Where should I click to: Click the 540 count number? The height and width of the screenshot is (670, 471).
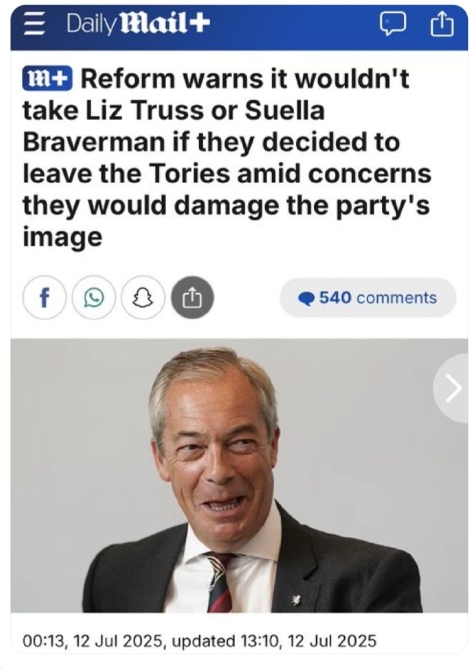(x=335, y=298)
